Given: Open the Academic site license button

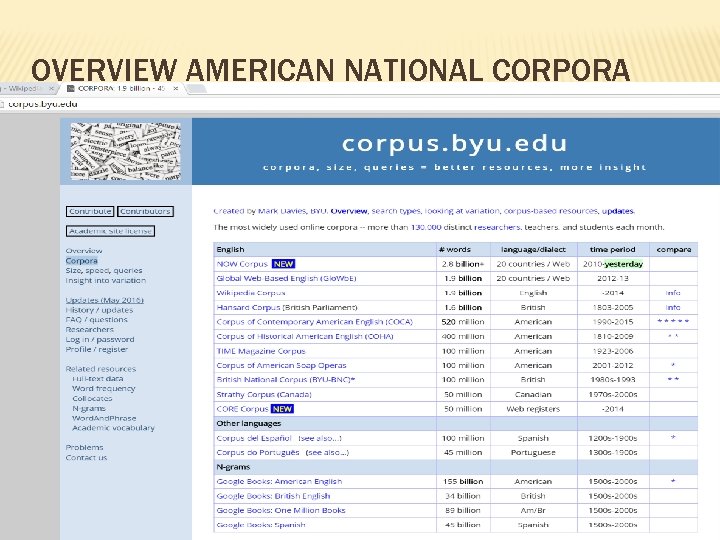Looking at the screenshot, I should tap(110, 231).
